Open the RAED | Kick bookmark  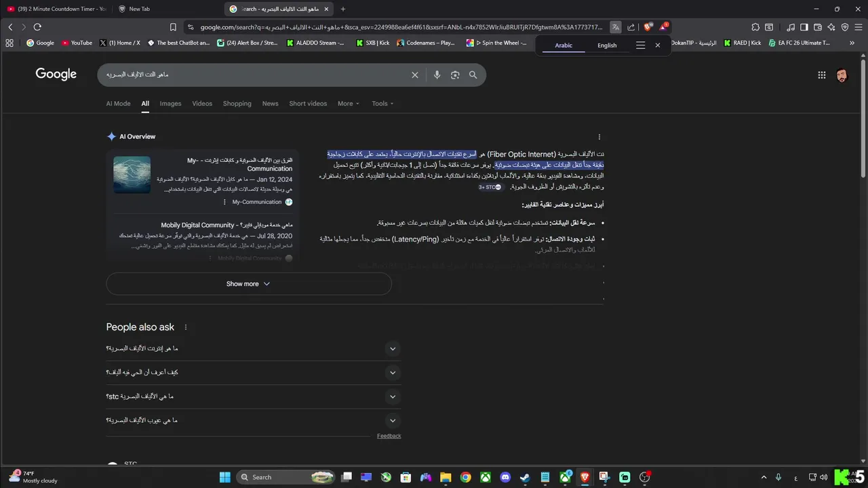coord(742,43)
